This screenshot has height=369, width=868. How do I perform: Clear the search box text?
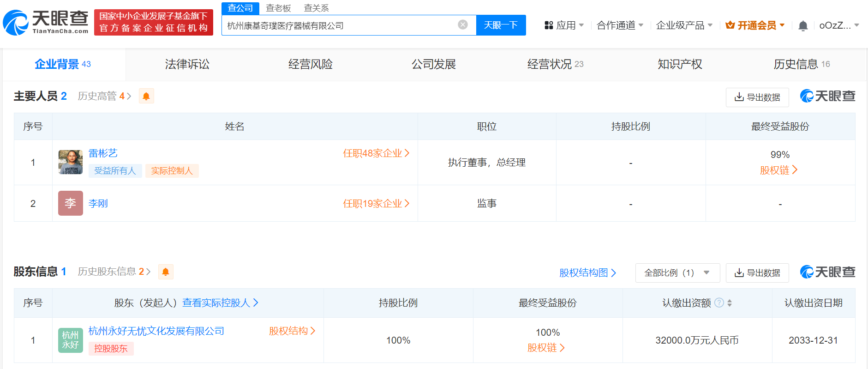[462, 25]
